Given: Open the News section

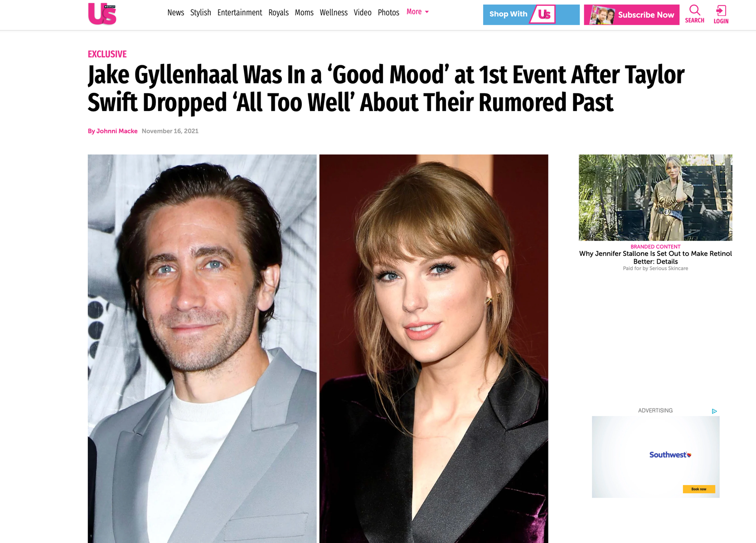Looking at the screenshot, I should click(x=175, y=13).
